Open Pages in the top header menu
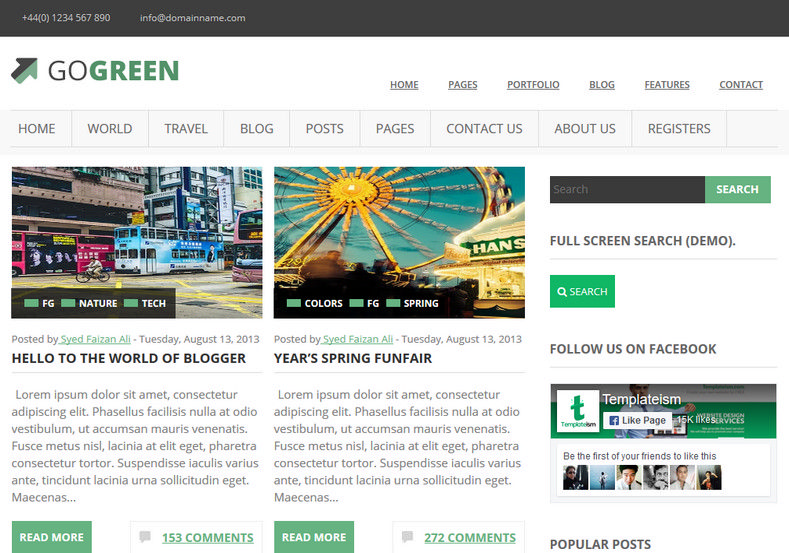789x553 pixels. coord(462,85)
